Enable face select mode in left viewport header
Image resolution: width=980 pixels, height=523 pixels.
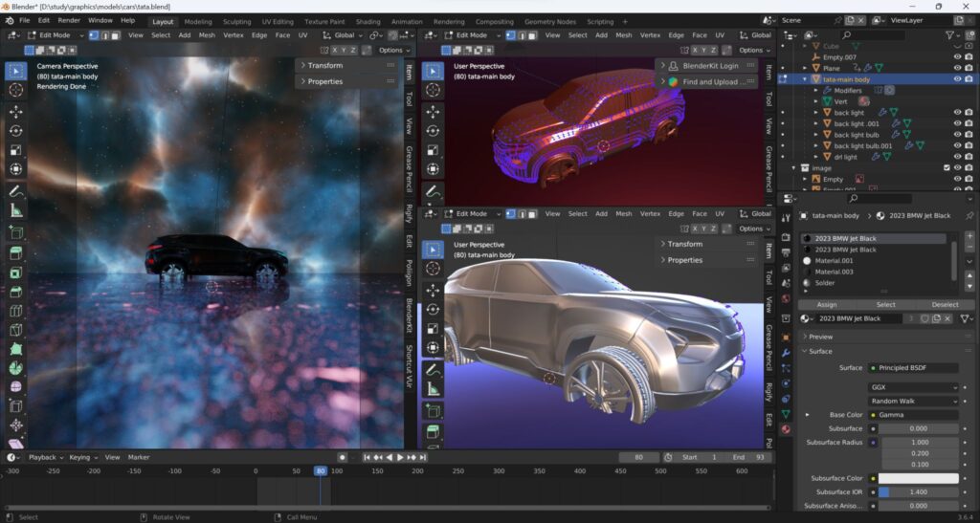pos(116,35)
